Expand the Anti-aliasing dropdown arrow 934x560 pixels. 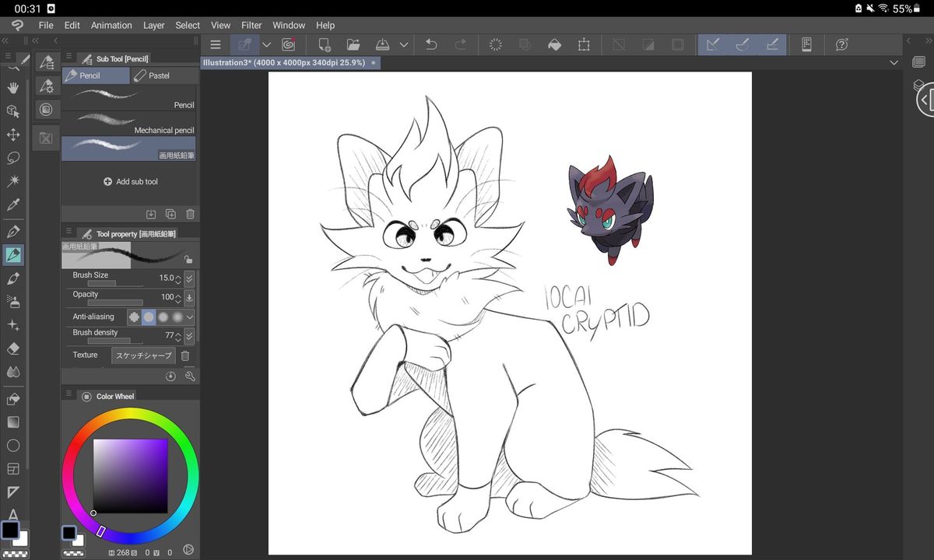(190, 317)
